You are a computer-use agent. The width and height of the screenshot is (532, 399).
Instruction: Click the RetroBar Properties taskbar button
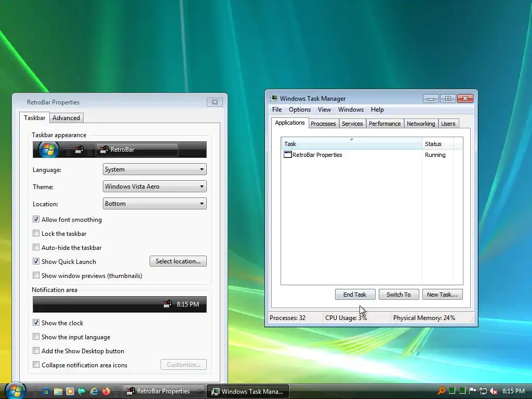click(164, 391)
